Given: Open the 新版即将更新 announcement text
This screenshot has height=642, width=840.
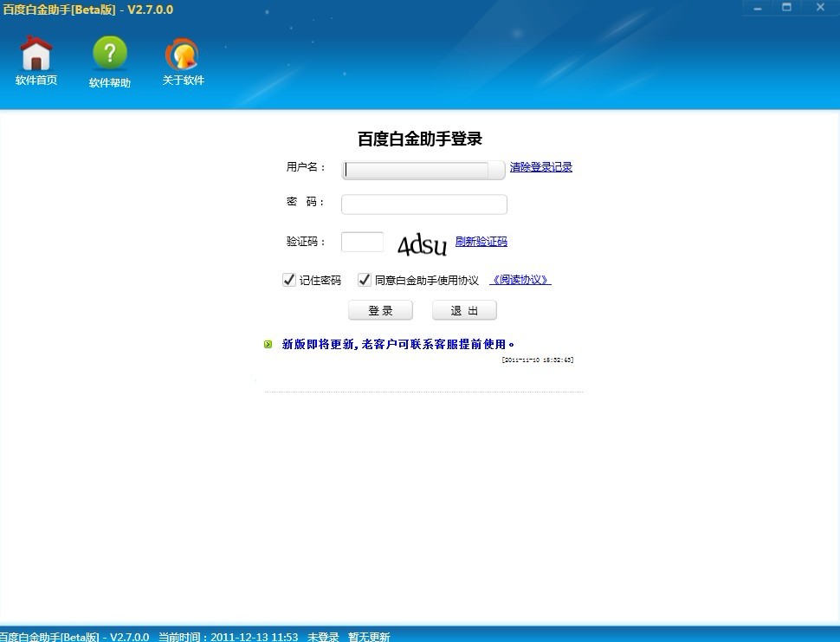Looking at the screenshot, I should [x=398, y=344].
